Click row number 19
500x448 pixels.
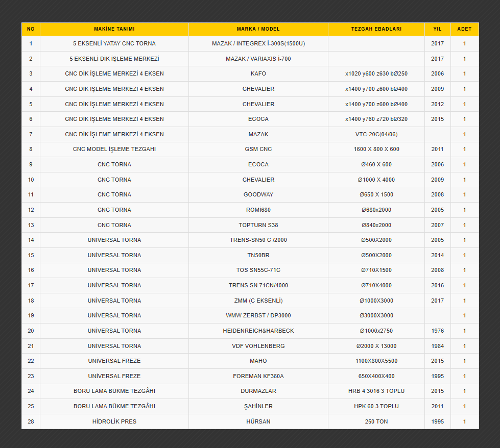(x=31, y=315)
